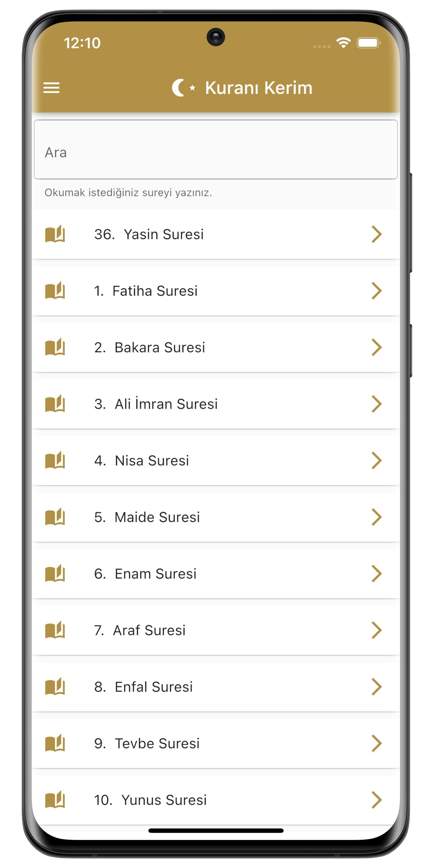Open chapter 36. Yasin Suresi
This screenshot has width=434, height=868.
click(x=149, y=234)
